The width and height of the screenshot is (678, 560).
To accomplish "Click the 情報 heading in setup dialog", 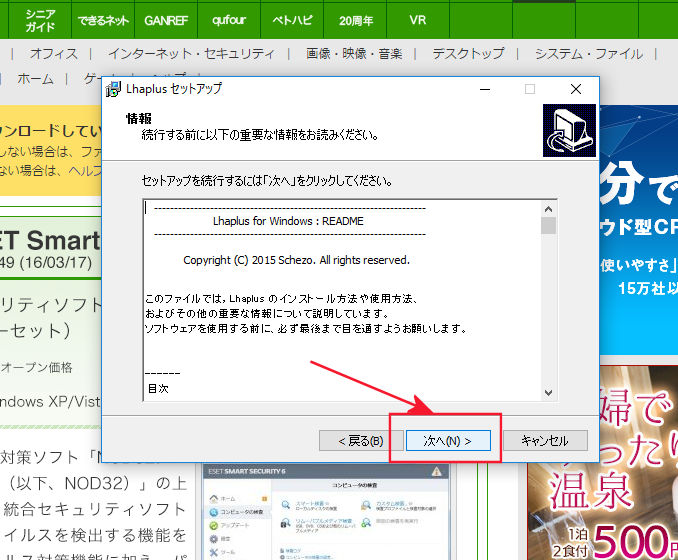I will coord(138,118).
